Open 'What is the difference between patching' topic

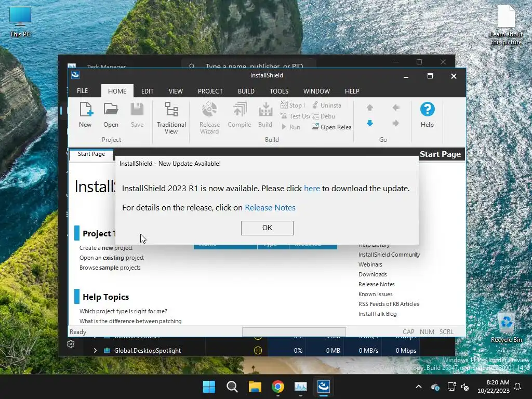pyautogui.click(x=130, y=321)
